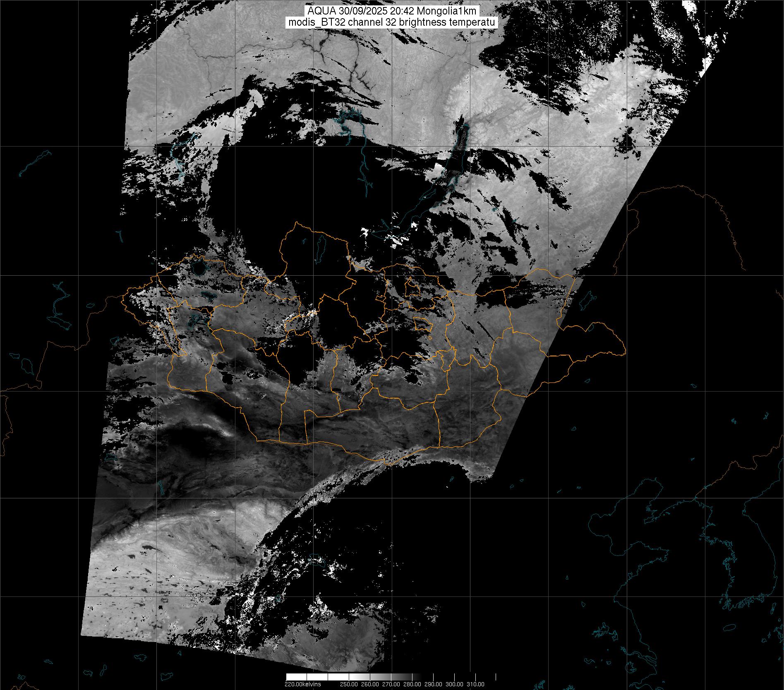Click the grayscale brightness temperature colorbar
Screen dimensions: 784x690
click(391, 677)
